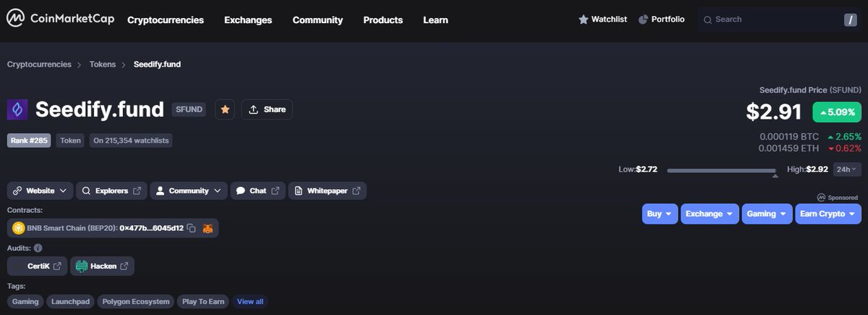The image size is (868, 315).
Task: Select the Gaming tag
Action: tap(26, 301)
